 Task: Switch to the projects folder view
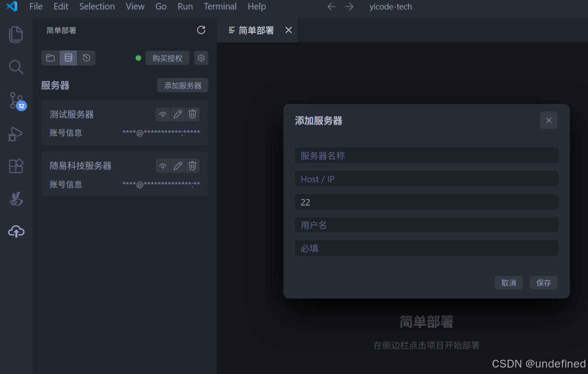pyautogui.click(x=50, y=58)
